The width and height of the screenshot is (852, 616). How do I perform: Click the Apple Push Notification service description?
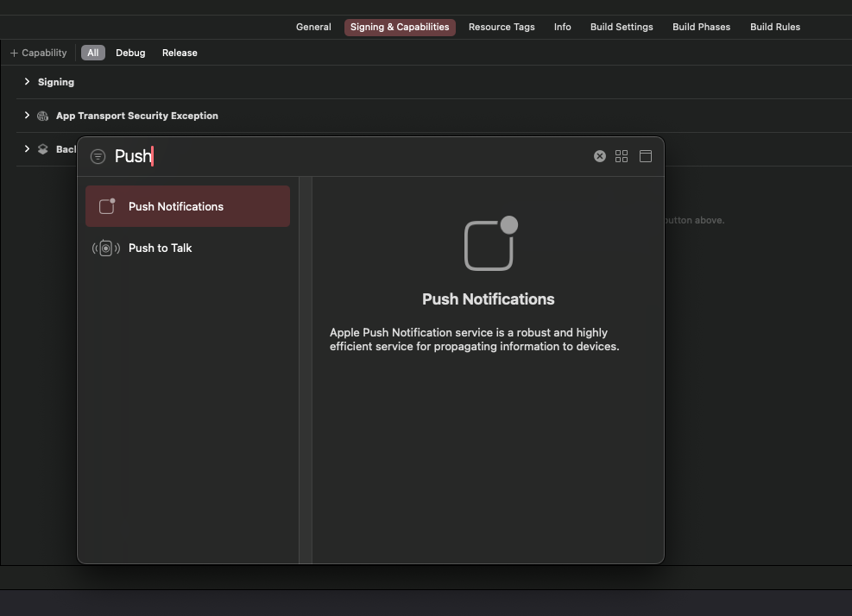475,340
